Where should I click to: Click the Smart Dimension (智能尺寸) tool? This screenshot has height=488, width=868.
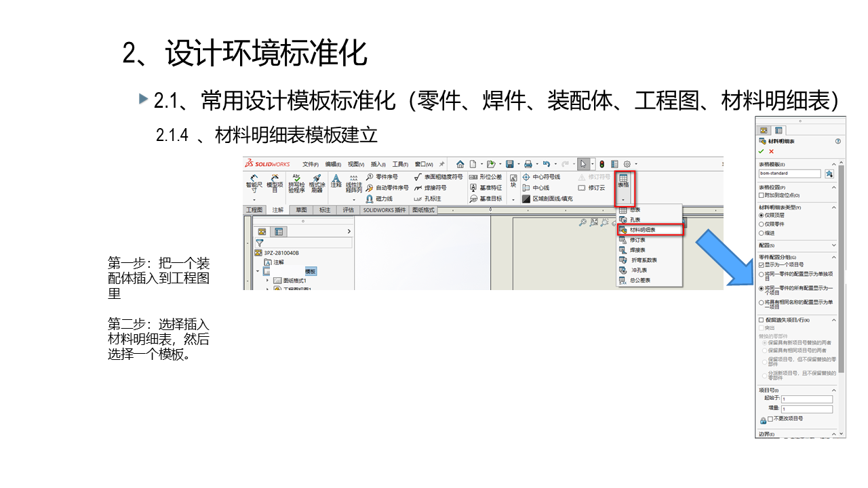pos(254,183)
